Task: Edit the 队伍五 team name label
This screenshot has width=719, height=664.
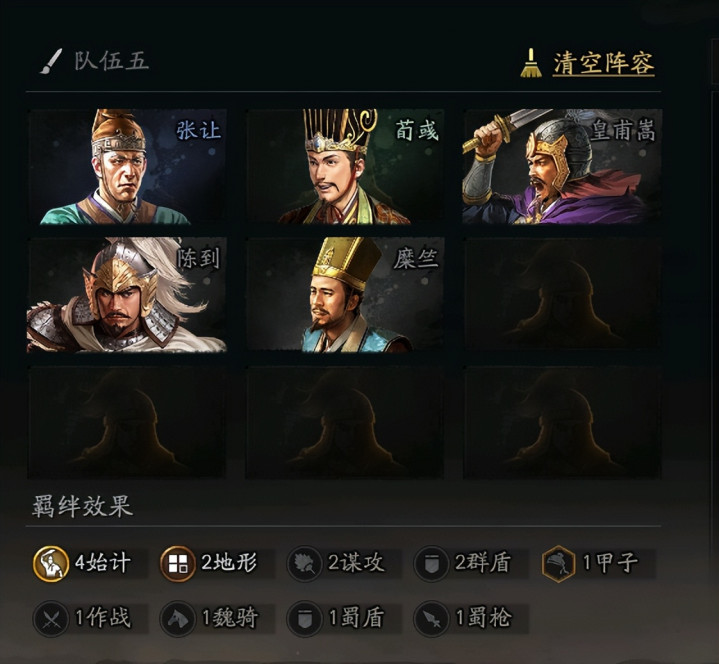Action: coord(112,61)
